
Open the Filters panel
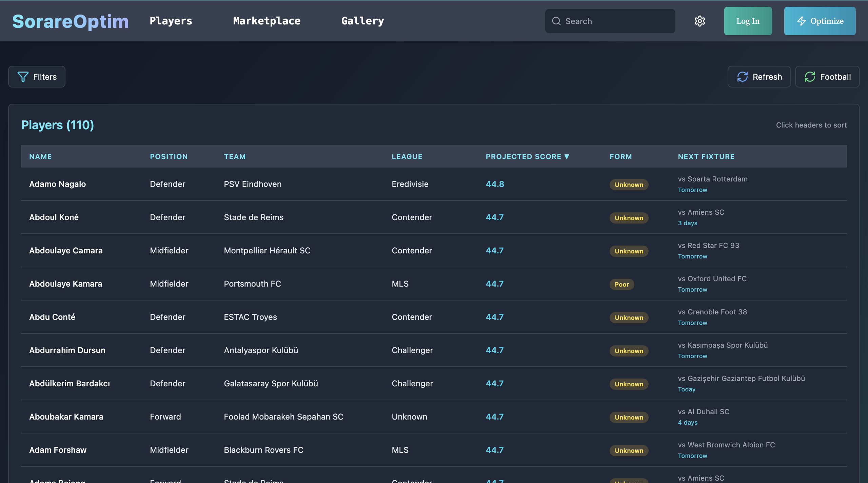(37, 77)
